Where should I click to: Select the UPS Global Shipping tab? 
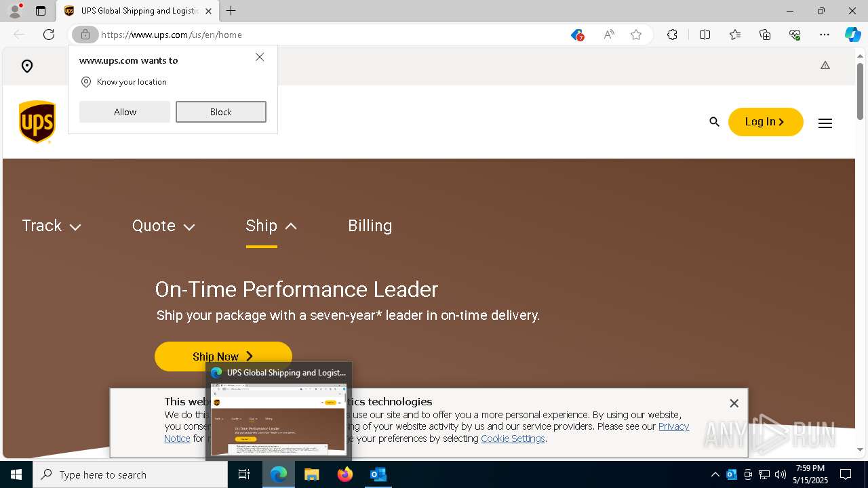point(138,11)
